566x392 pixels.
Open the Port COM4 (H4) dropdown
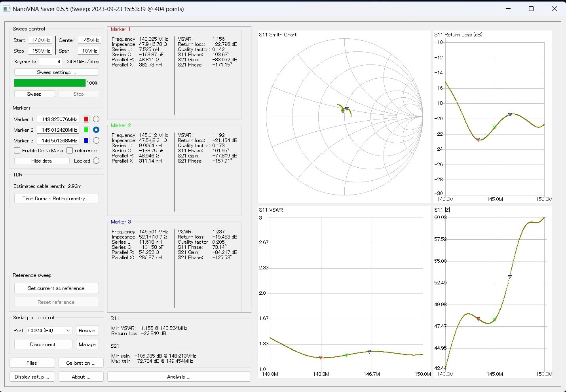click(x=49, y=330)
